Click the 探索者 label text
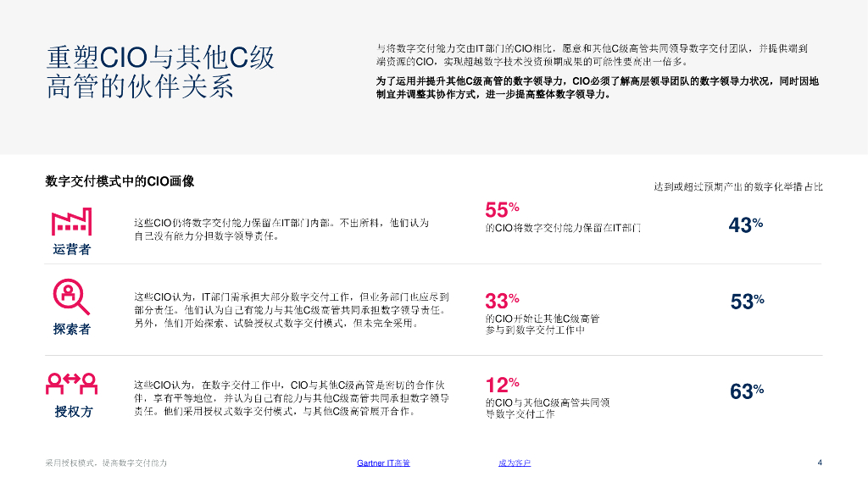The image size is (868, 488). [71, 329]
